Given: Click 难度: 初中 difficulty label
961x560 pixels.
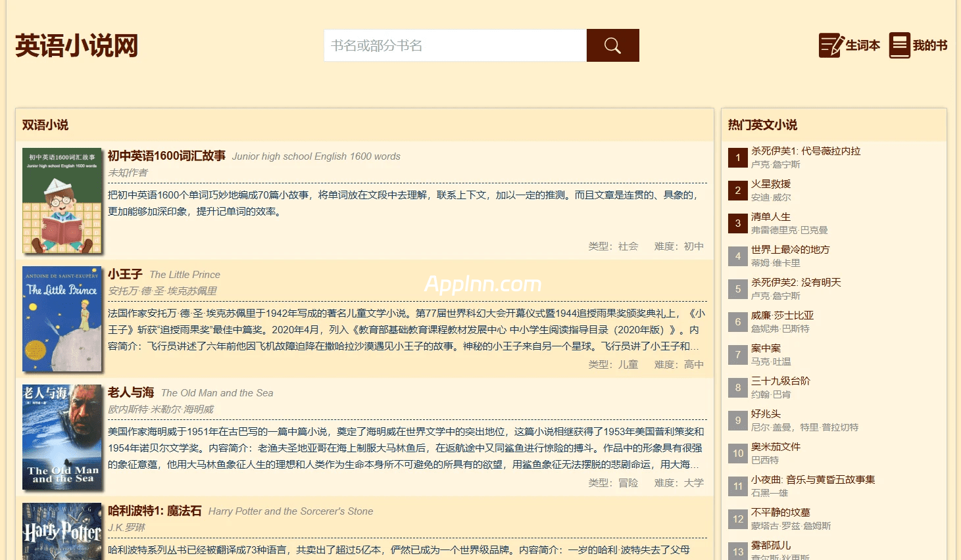Looking at the screenshot, I should point(679,246).
